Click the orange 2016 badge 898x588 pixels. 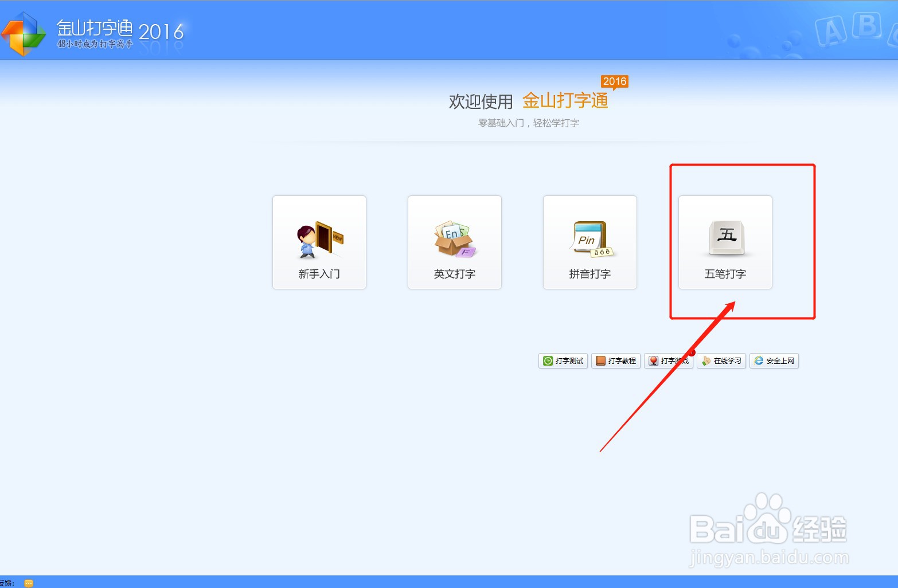(615, 82)
